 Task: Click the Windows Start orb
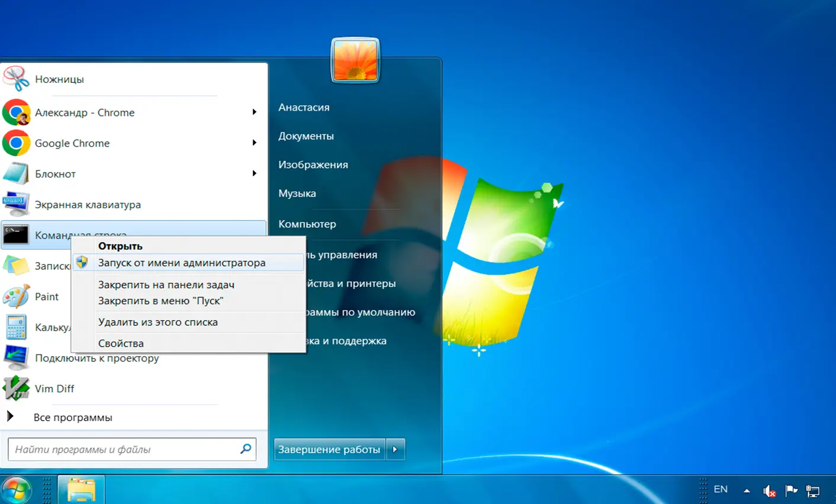pos(15,490)
